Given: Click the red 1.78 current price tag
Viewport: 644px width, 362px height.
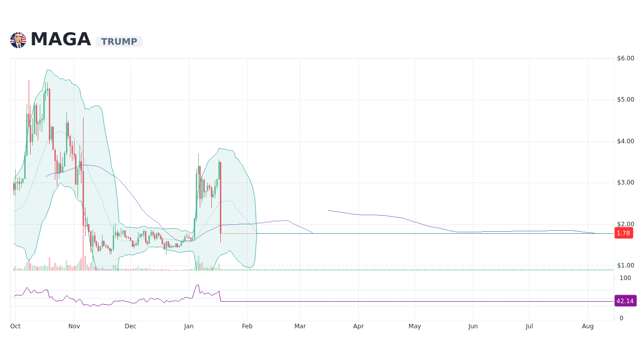Looking at the screenshot, I should tap(623, 233).
